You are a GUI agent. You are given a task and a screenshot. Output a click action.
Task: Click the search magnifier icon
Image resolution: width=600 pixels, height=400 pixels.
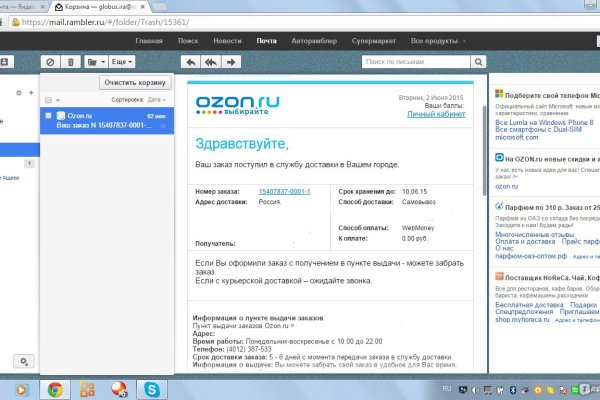[477, 62]
